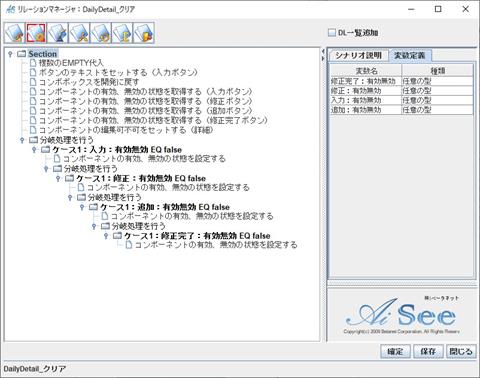
Task: Click the page-with-yellow-arrow toolbar icon
Action: pos(122,33)
